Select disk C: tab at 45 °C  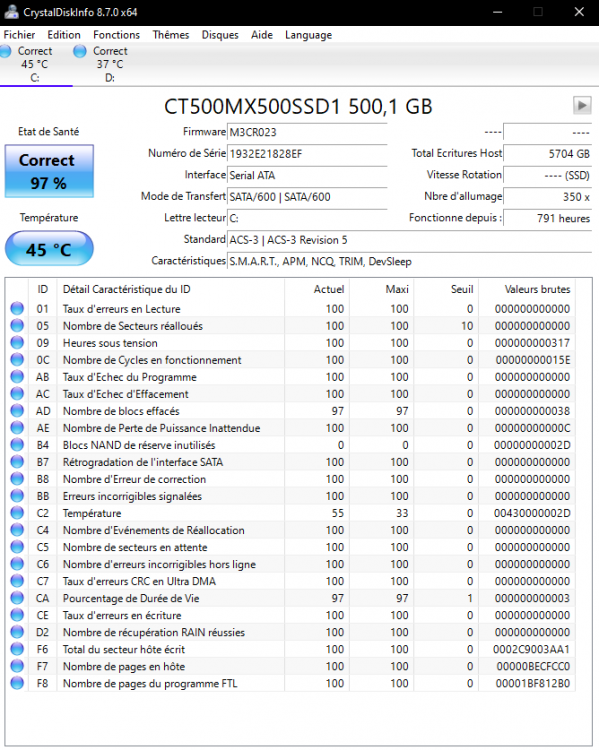click(x=34, y=64)
